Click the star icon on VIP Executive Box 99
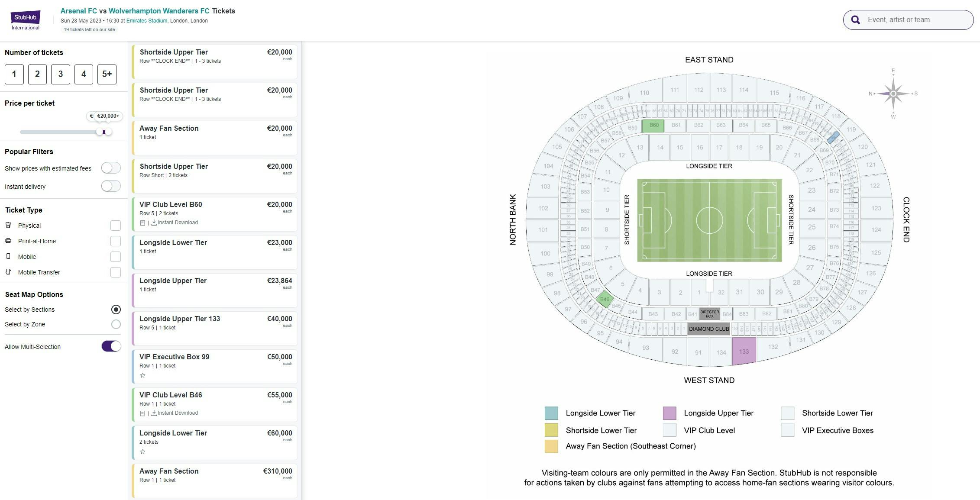Viewport: 980px width, 500px height. 142,375
